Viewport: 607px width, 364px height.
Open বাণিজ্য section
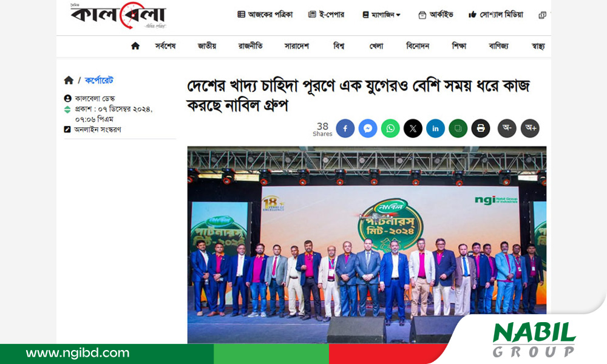(498, 46)
